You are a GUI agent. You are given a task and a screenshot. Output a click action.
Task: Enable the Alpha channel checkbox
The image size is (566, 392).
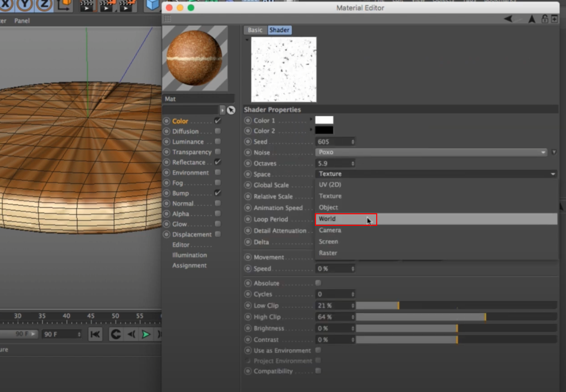[x=218, y=214]
